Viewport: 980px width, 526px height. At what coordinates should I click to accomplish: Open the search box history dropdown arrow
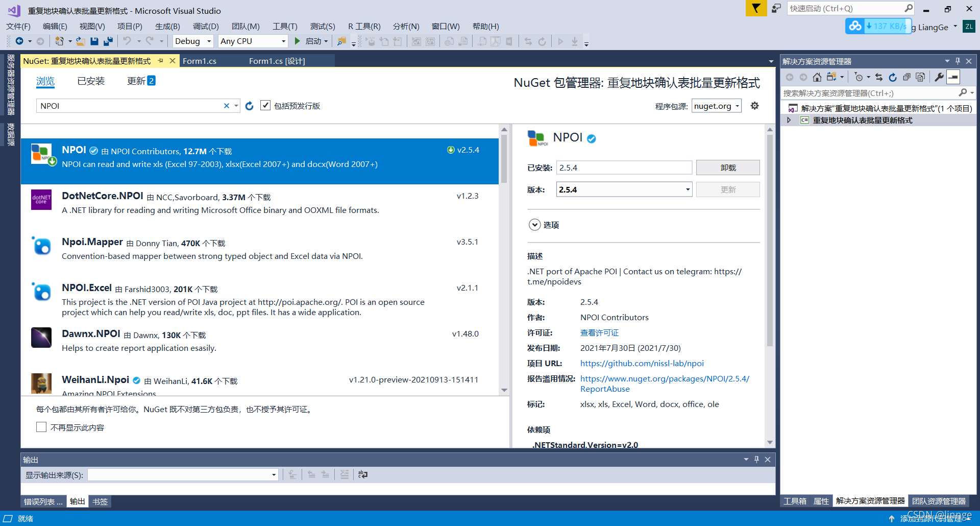tap(236, 106)
